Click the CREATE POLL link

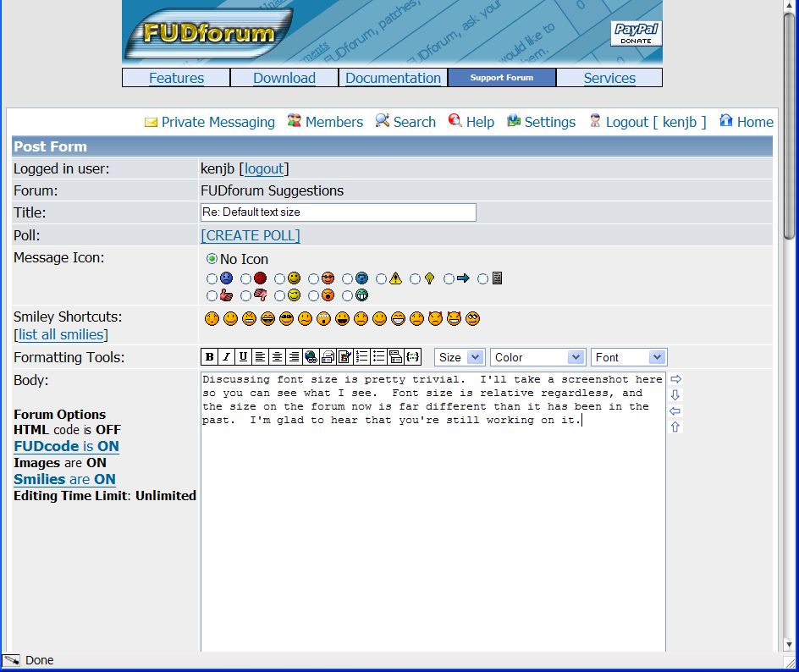(251, 235)
